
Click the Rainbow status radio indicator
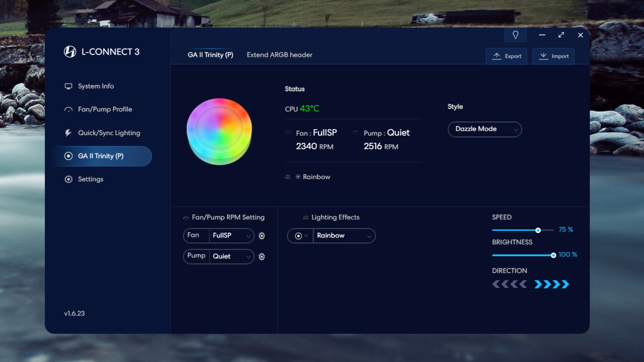pyautogui.click(x=298, y=177)
